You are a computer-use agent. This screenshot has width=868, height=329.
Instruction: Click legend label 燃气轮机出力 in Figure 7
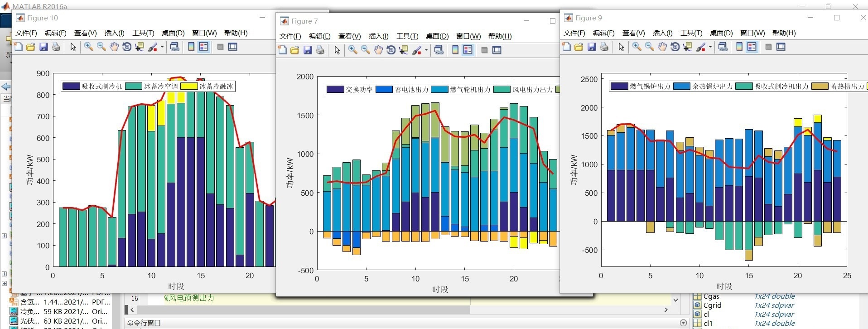coord(470,90)
